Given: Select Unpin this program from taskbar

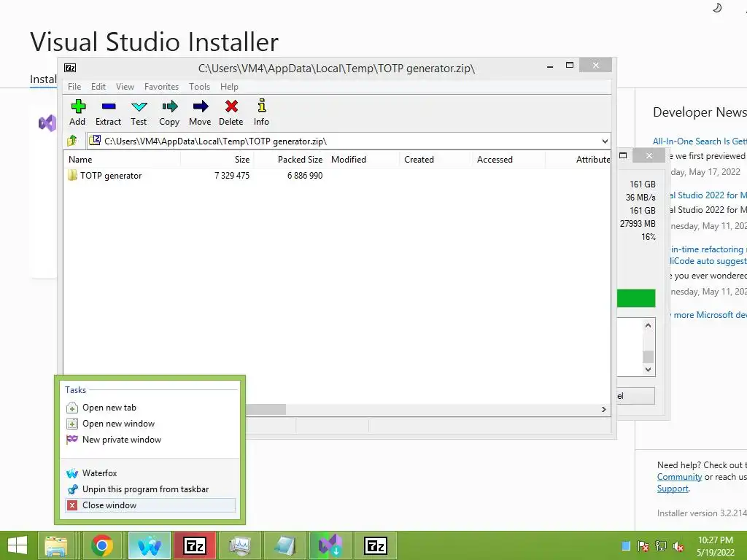Looking at the screenshot, I should pyautogui.click(x=151, y=489).
